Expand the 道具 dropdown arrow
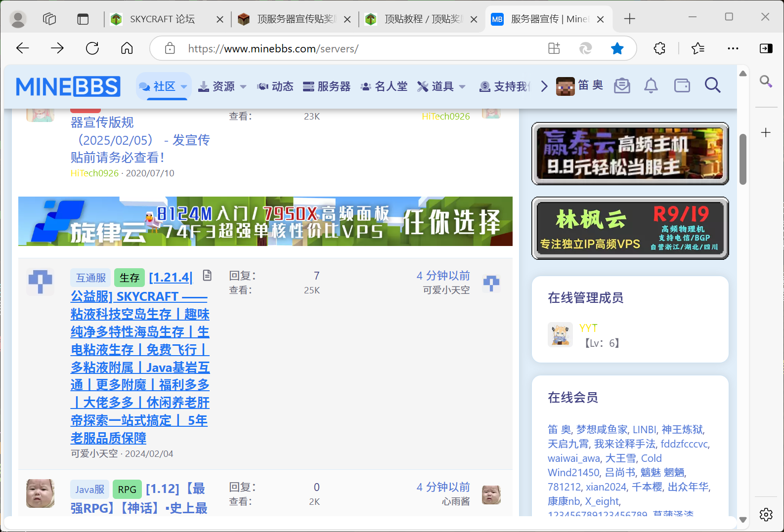This screenshot has height=532, width=784. (462, 87)
